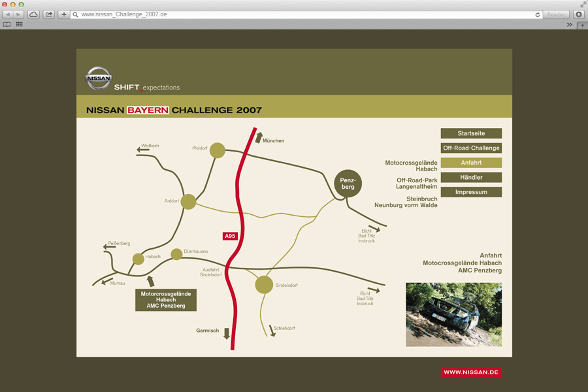Click the Sindelsdorf town marker
Screen dimensions: 588x392
click(264, 285)
